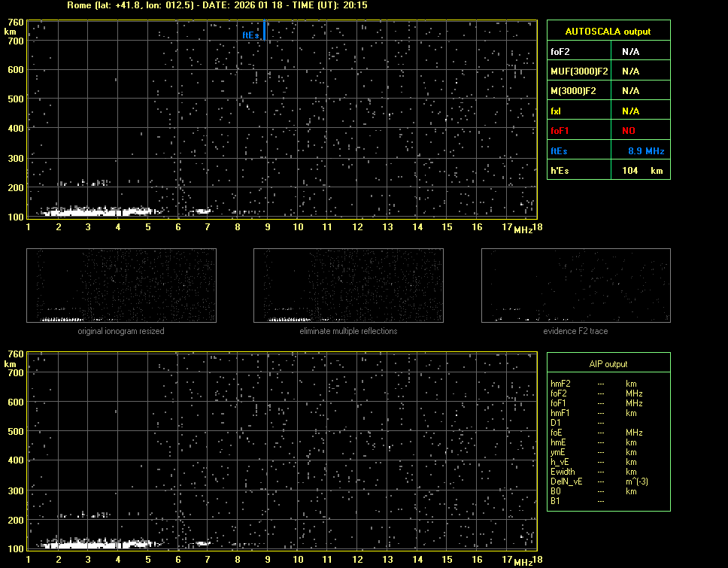Open the original ionogram resized thumbnail
The image size is (728, 568).
click(121, 285)
